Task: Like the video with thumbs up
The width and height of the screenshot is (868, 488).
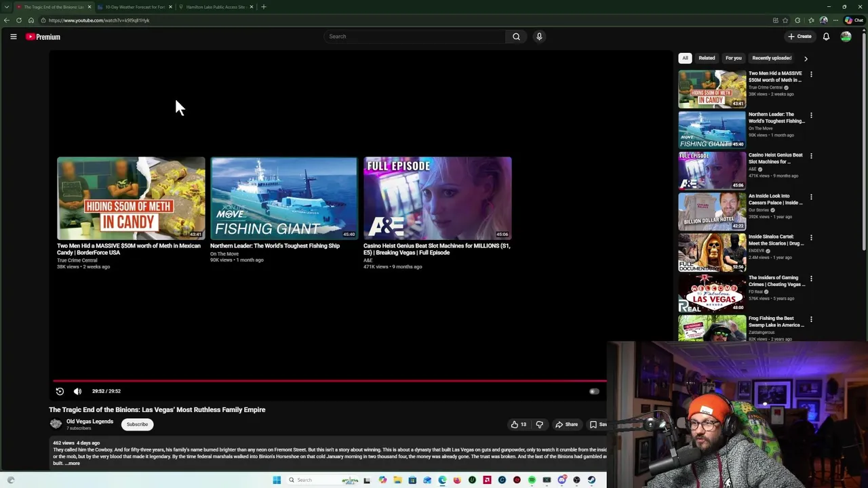Action: pyautogui.click(x=519, y=424)
